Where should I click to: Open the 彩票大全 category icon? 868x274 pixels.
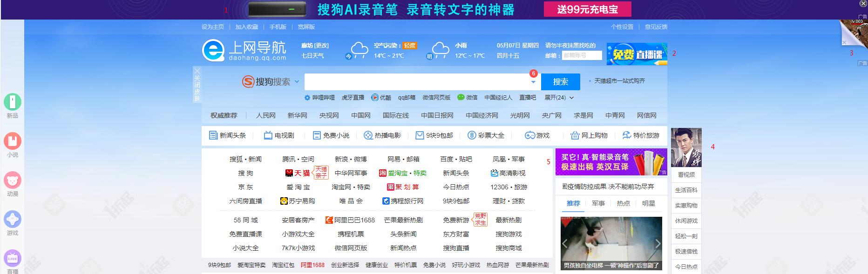[x=472, y=135]
